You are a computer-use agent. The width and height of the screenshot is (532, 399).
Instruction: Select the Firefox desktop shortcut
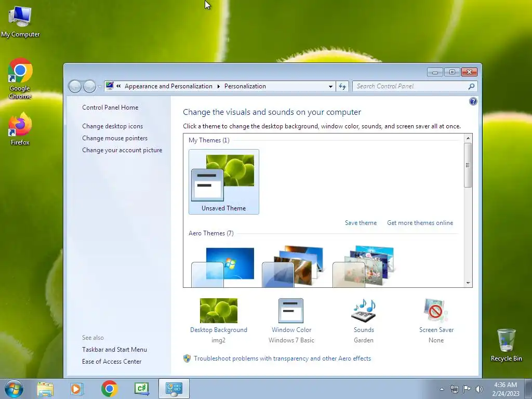[x=20, y=129]
